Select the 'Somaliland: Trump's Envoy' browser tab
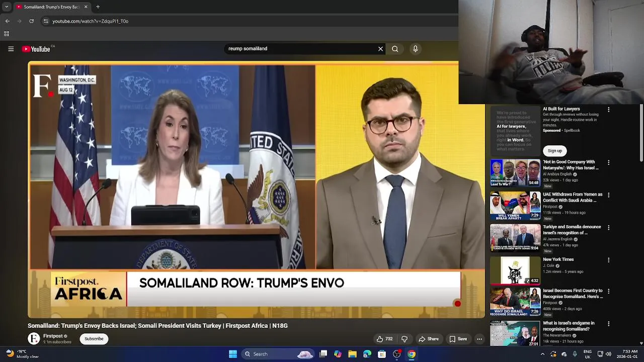The height and width of the screenshot is (362, 644). pos(52,7)
